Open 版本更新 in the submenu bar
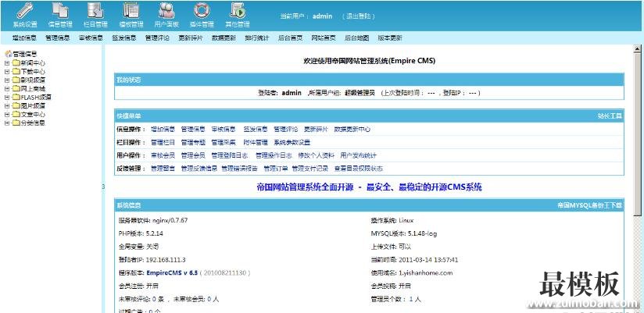 (390, 37)
